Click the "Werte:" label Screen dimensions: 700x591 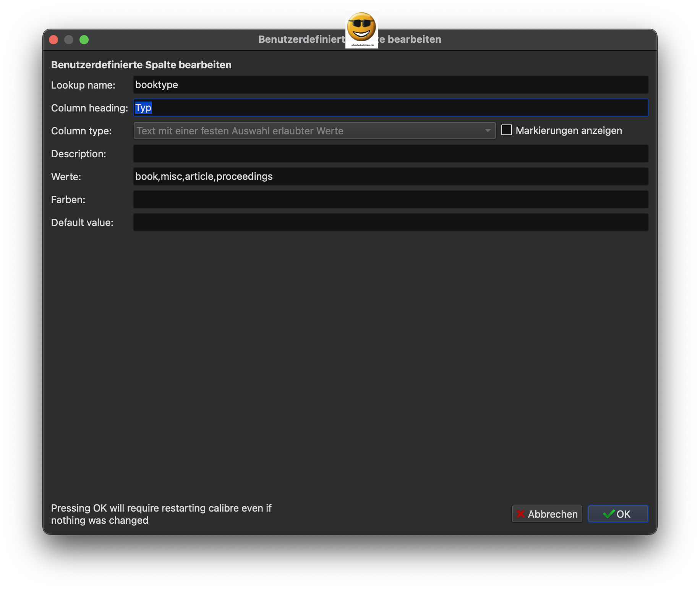click(66, 177)
